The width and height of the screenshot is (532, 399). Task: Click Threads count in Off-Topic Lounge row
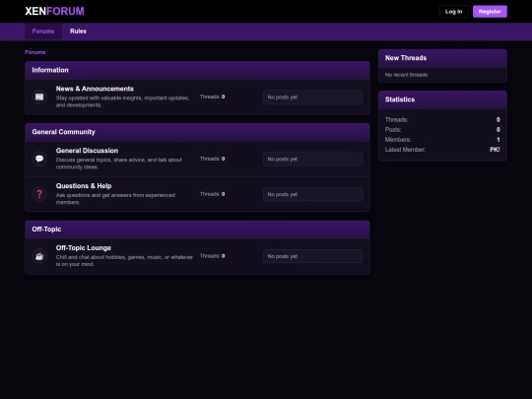click(x=212, y=256)
